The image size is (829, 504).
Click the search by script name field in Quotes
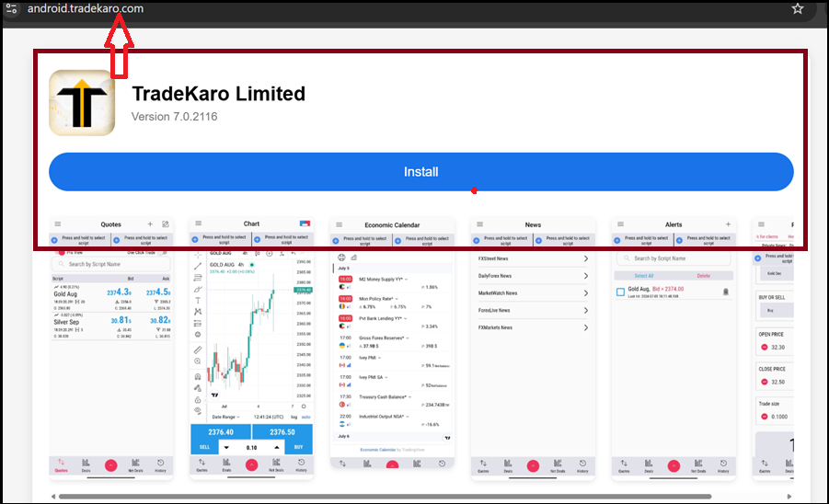click(110, 264)
